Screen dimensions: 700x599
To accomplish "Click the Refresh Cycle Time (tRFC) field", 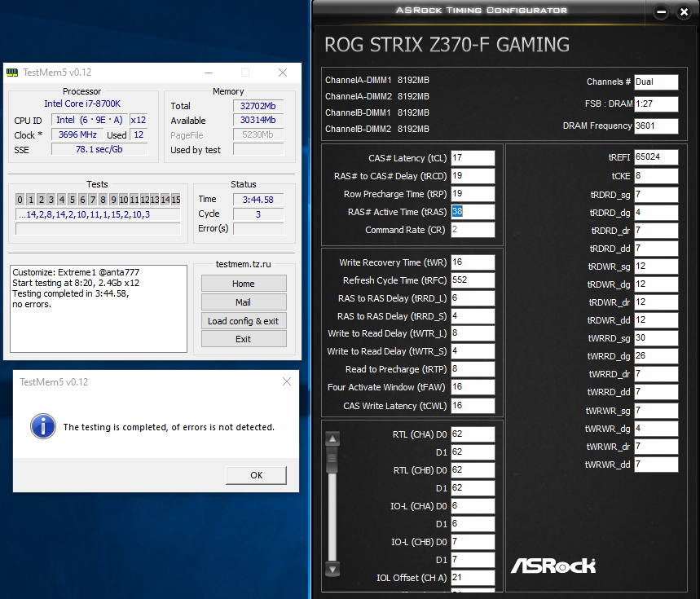I will 473,280.
